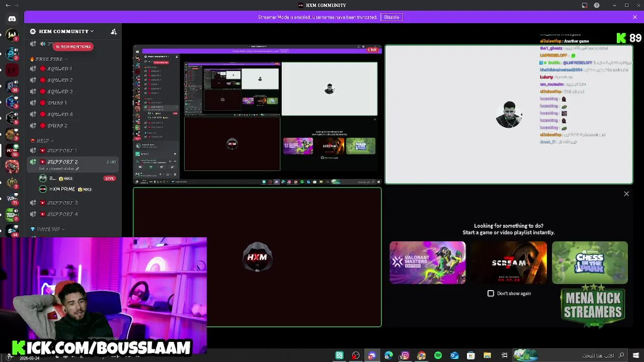Open Discord from the Windows taskbar

click(372, 355)
